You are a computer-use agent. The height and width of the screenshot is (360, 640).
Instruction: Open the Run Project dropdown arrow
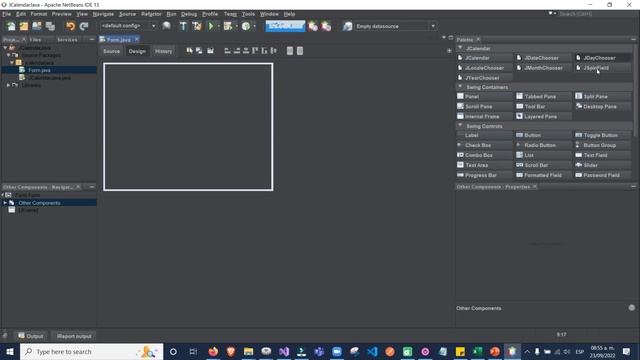tap(218, 26)
